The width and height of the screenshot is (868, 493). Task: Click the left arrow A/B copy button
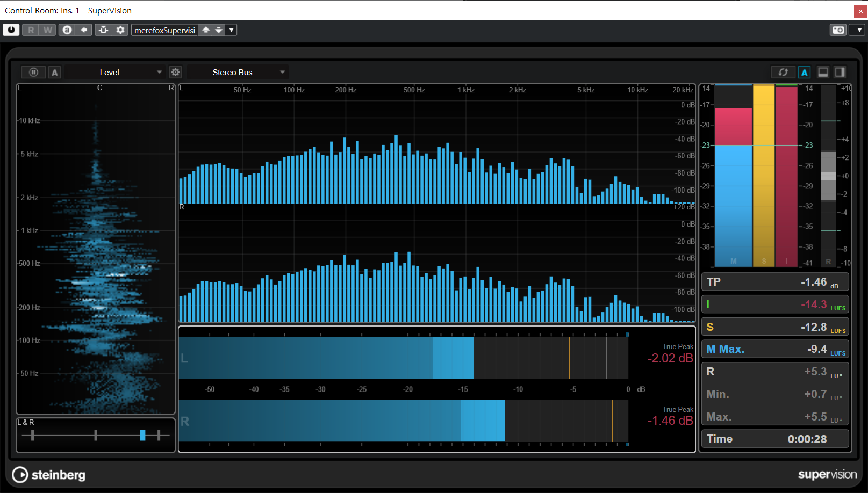click(83, 30)
